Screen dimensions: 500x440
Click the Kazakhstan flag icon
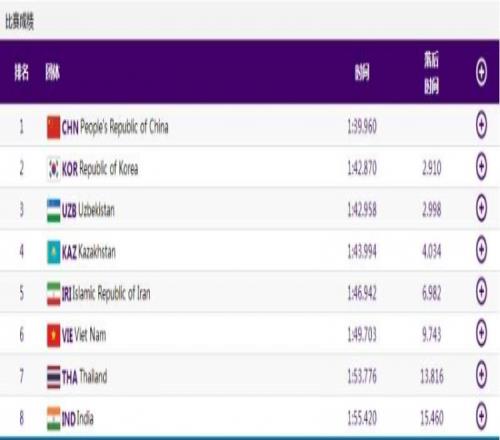click(x=53, y=252)
